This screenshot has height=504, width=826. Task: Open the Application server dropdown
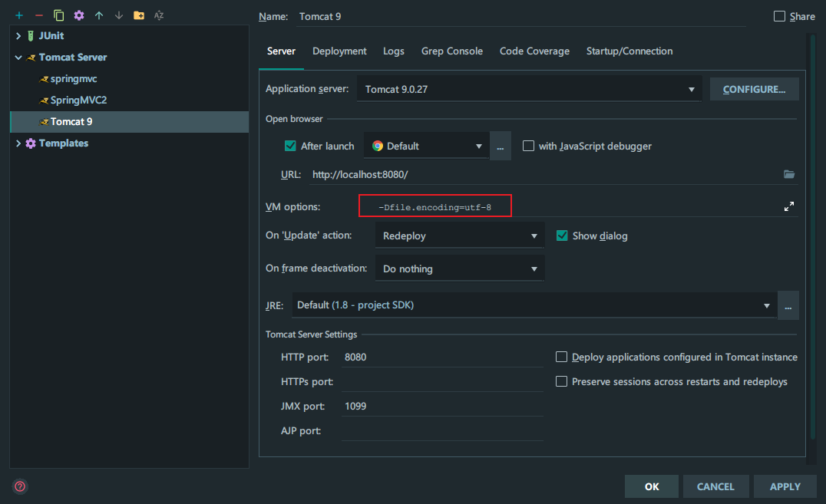coord(529,88)
